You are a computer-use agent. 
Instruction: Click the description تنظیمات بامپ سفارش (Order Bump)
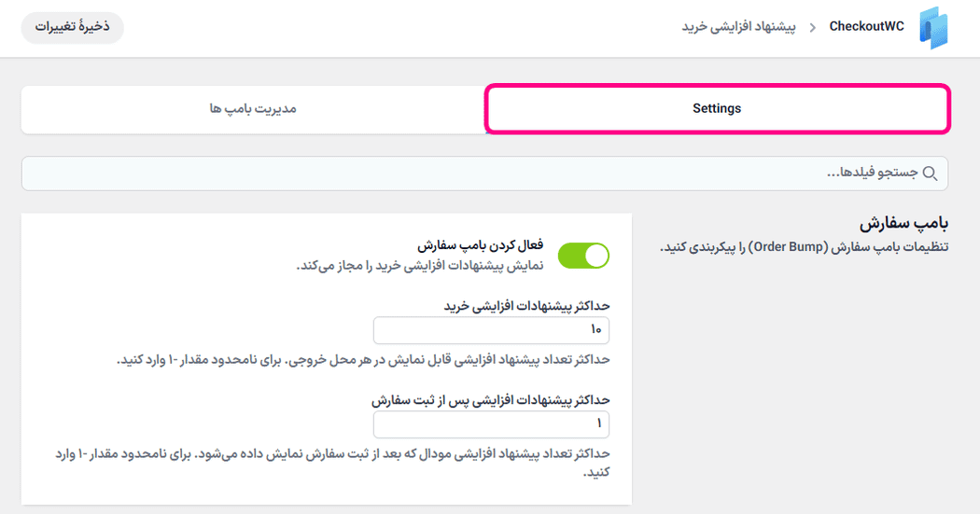805,247
